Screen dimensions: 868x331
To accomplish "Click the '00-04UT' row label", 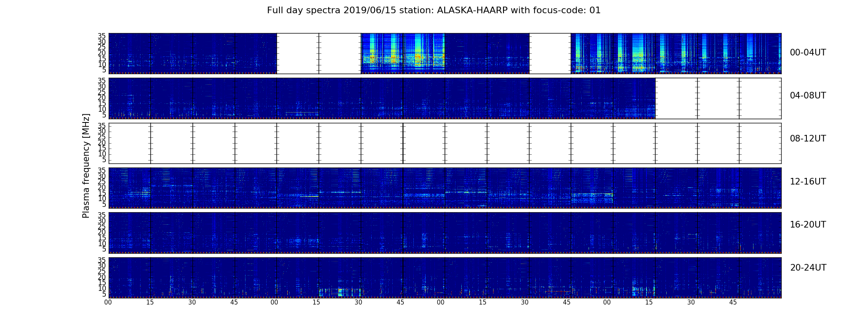I will coord(808,53).
